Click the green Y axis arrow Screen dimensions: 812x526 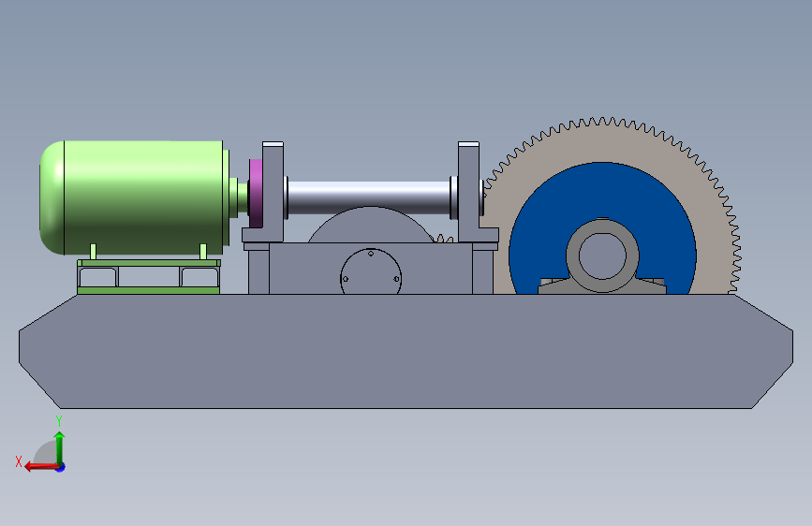60,448
